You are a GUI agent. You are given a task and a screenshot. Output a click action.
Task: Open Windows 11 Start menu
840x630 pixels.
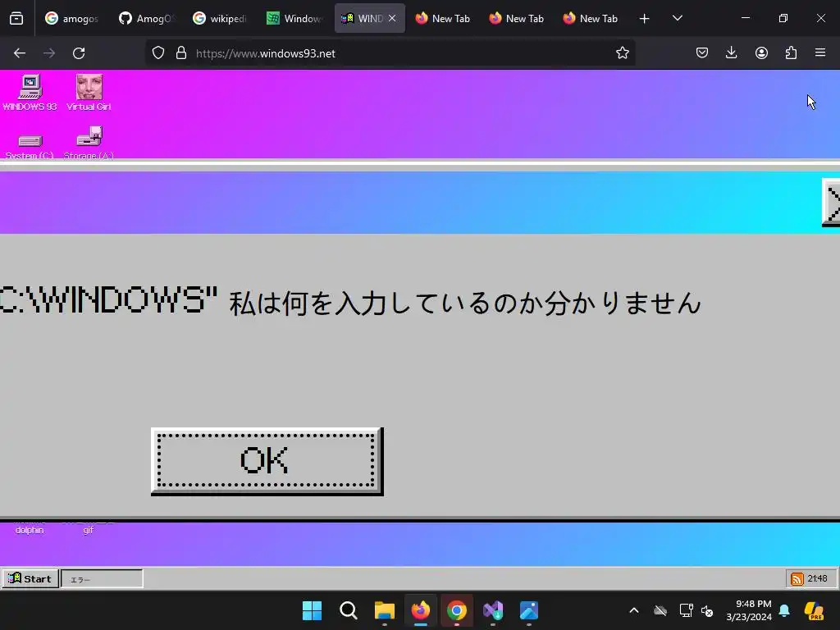pyautogui.click(x=312, y=610)
